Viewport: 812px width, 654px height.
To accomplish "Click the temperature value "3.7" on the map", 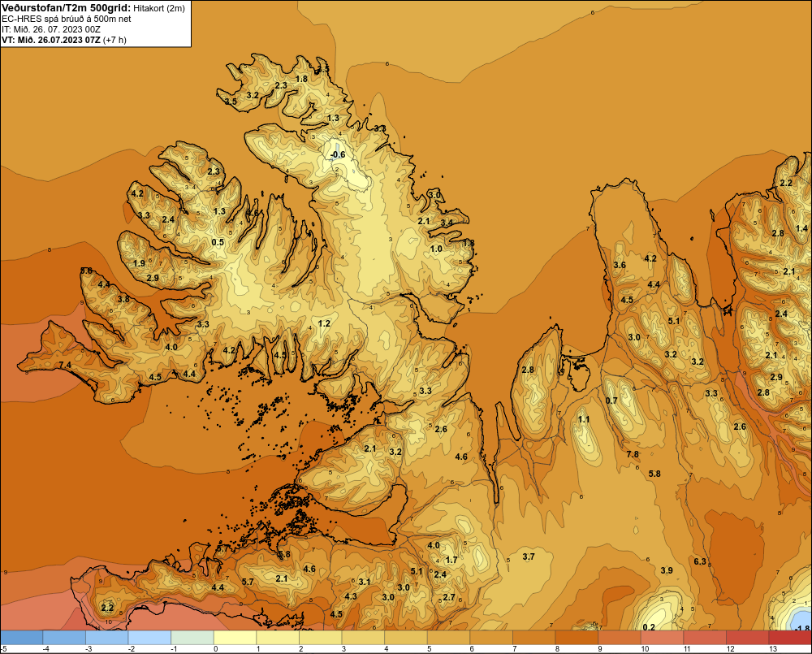I will coord(529,557).
